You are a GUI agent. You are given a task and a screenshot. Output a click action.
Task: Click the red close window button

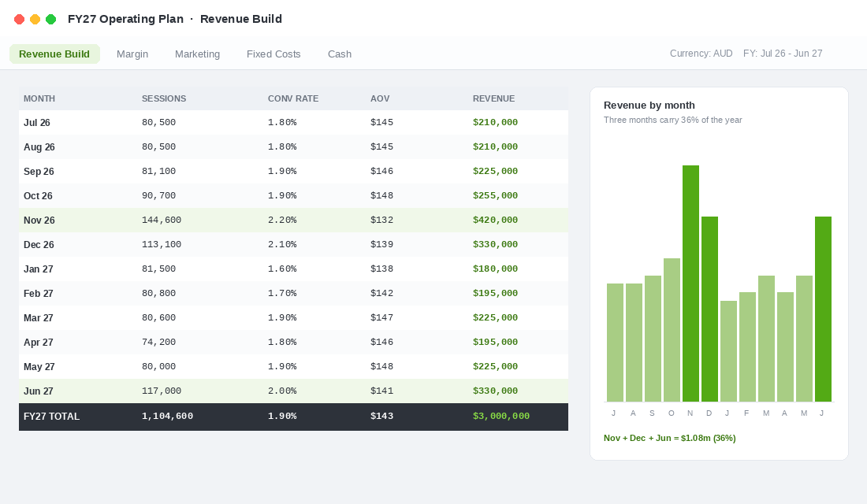point(20,20)
